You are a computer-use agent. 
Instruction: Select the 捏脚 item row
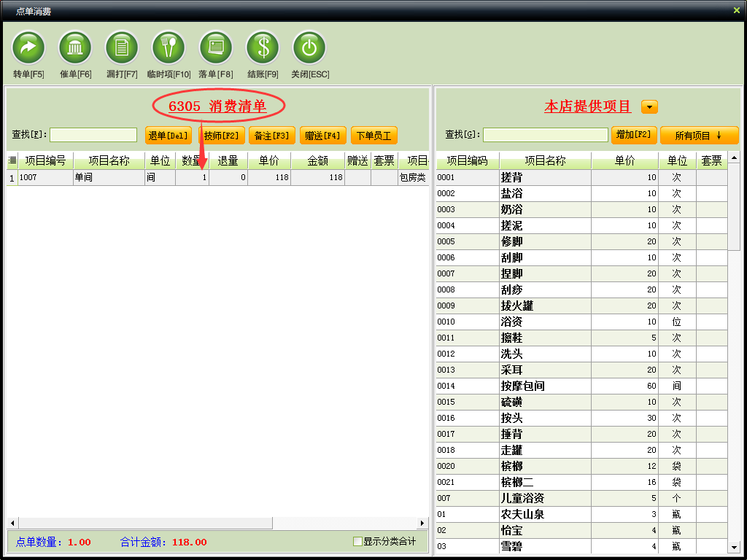581,273
